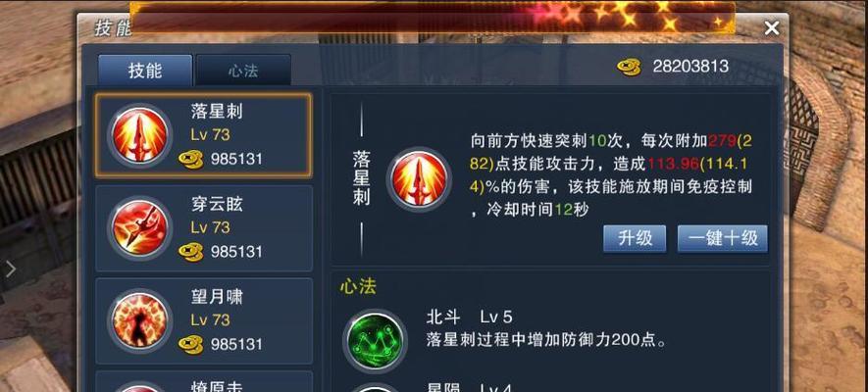Close the 技能 window
The image size is (868, 392).
tap(772, 28)
